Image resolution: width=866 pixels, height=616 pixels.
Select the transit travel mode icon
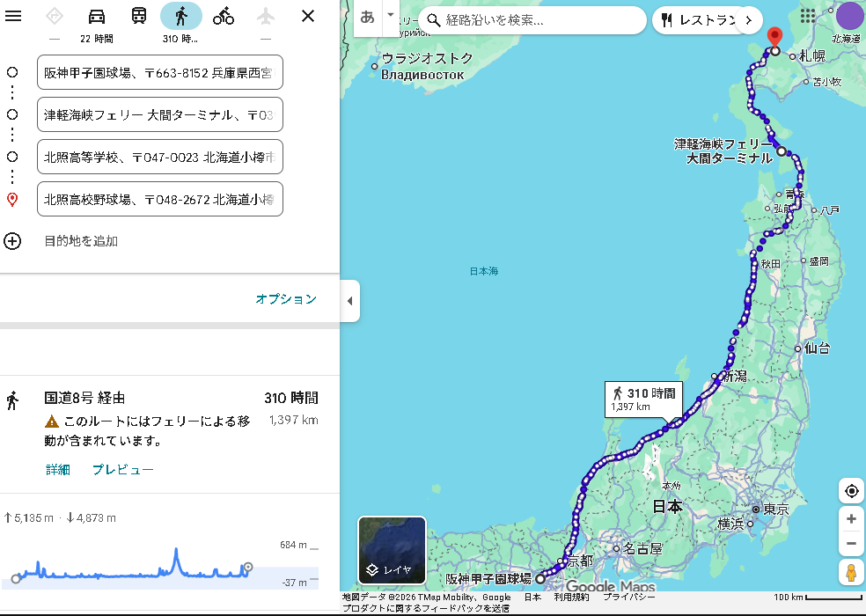pos(139,16)
